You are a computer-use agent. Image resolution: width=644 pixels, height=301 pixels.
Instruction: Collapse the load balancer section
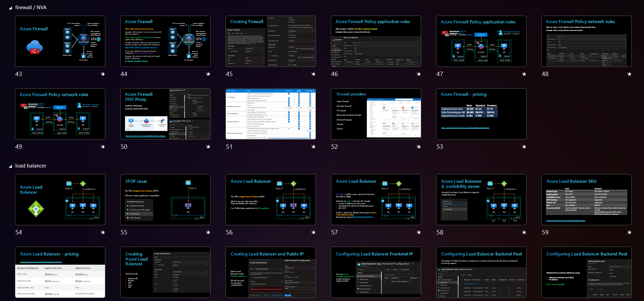[x=11, y=166]
